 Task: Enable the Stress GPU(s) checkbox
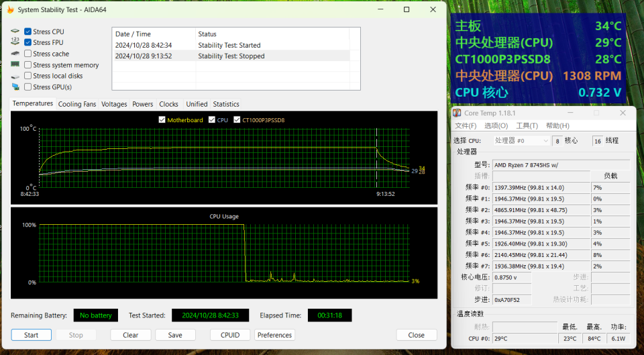28,87
